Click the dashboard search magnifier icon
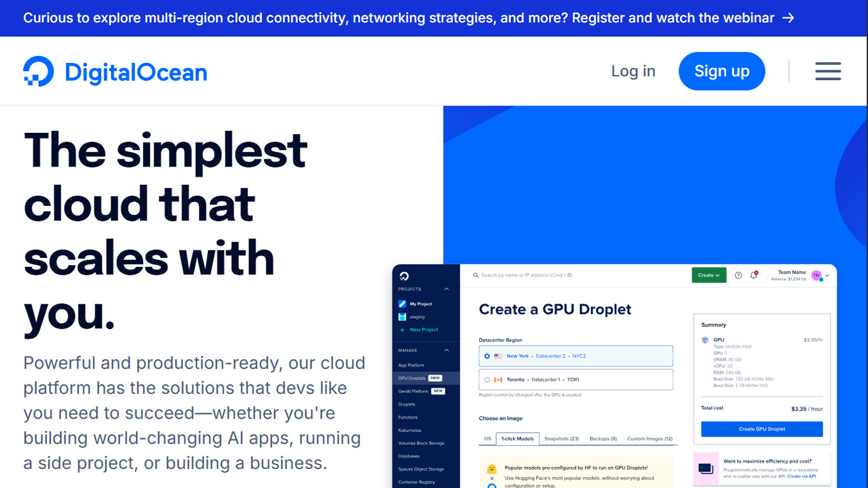Viewport: 868px width, 488px height. [x=475, y=275]
